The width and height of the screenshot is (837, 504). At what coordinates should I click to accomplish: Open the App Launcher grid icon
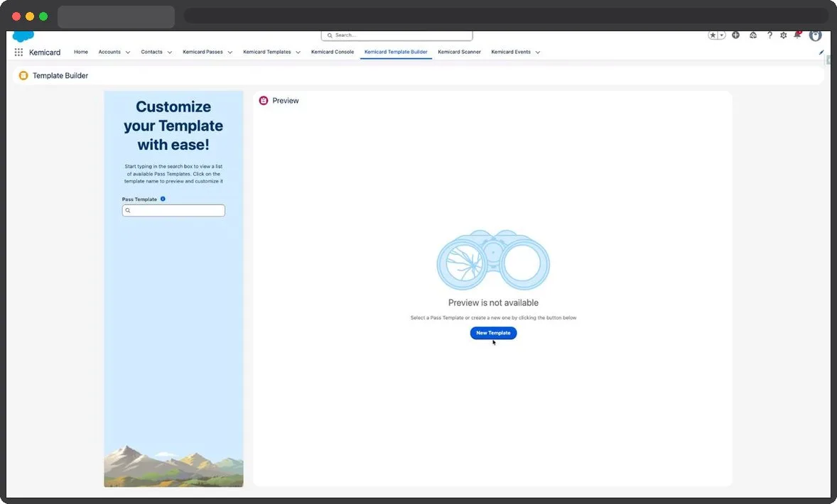18,53
